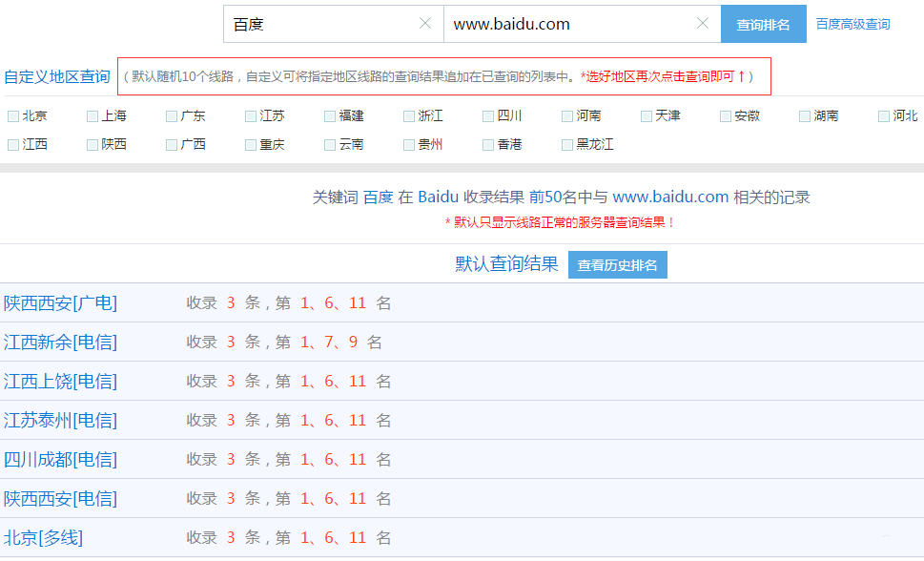Select the 四川成都[电信] result link
The image size is (924, 561).
(60, 460)
